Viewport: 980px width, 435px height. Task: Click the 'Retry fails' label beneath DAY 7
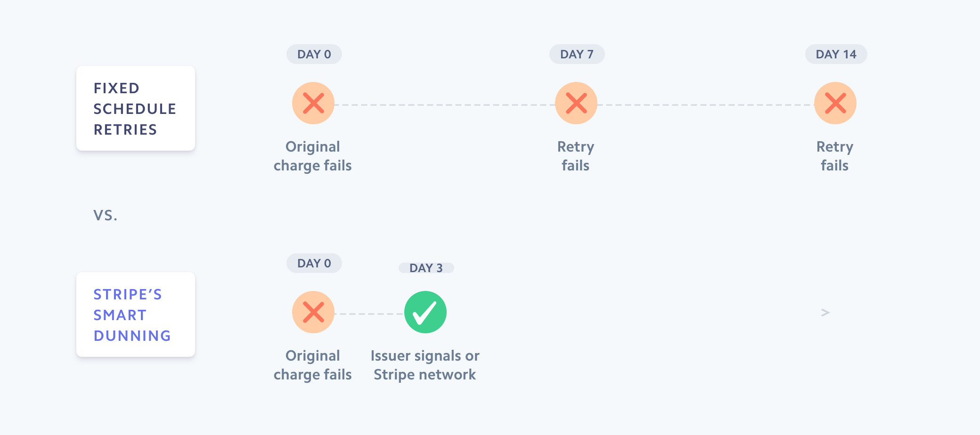[x=576, y=156]
